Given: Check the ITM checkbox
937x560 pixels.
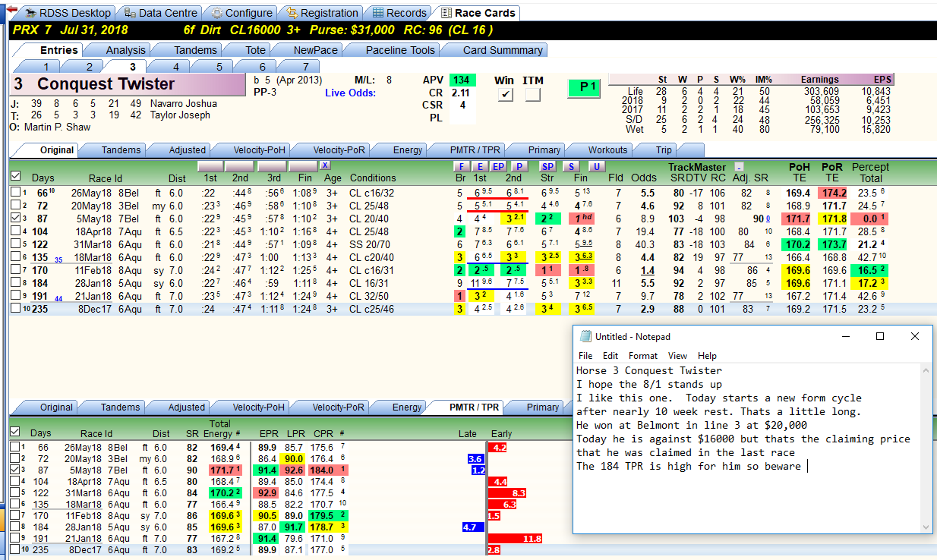Looking at the screenshot, I should (x=533, y=95).
